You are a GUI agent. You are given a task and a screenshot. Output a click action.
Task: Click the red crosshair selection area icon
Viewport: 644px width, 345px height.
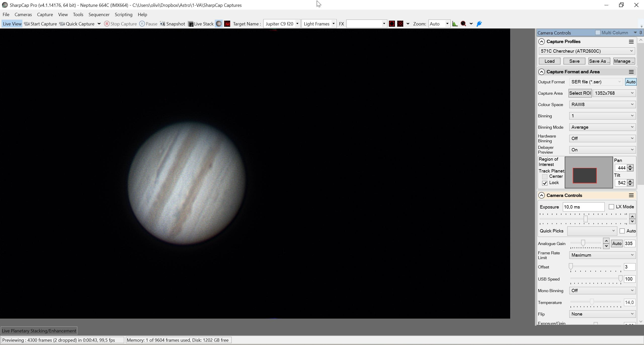pos(400,24)
